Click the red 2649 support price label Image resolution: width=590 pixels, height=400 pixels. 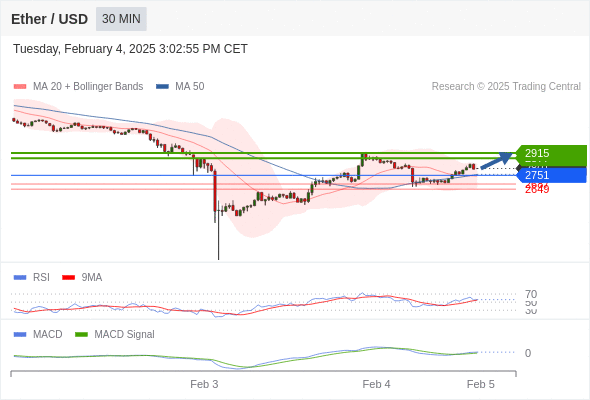(537, 189)
